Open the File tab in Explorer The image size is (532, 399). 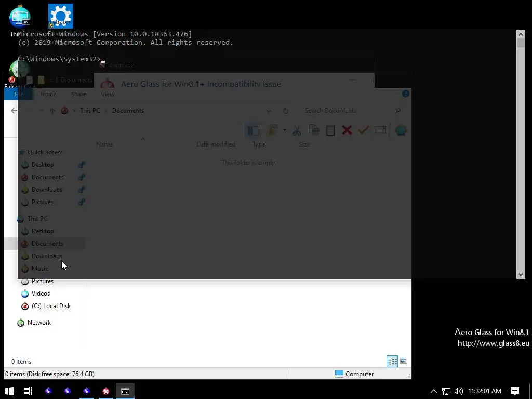[19, 94]
